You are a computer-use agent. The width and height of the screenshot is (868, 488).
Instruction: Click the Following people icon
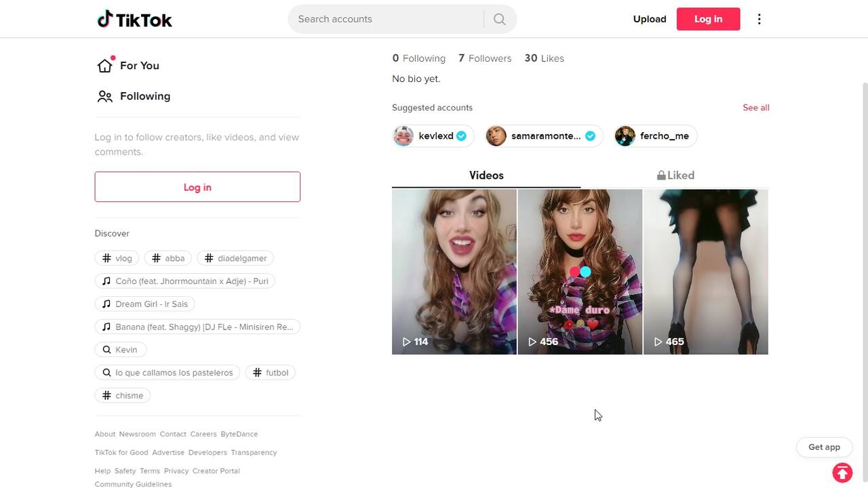click(104, 96)
